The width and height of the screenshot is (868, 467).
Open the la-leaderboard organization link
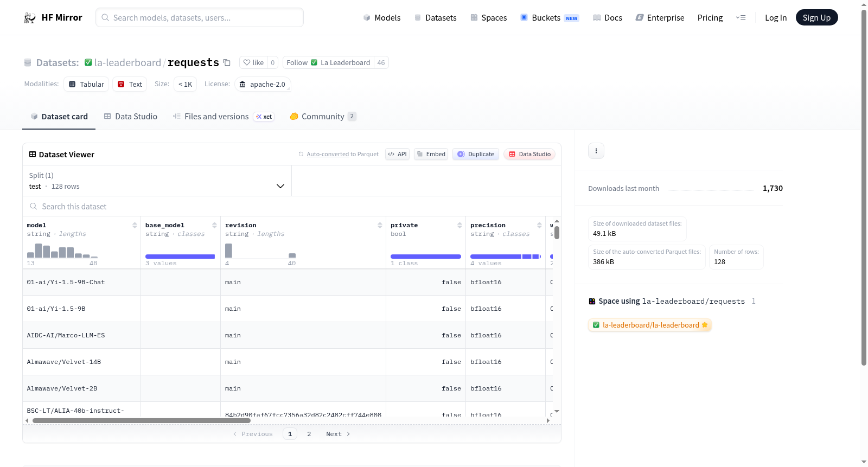[127, 63]
